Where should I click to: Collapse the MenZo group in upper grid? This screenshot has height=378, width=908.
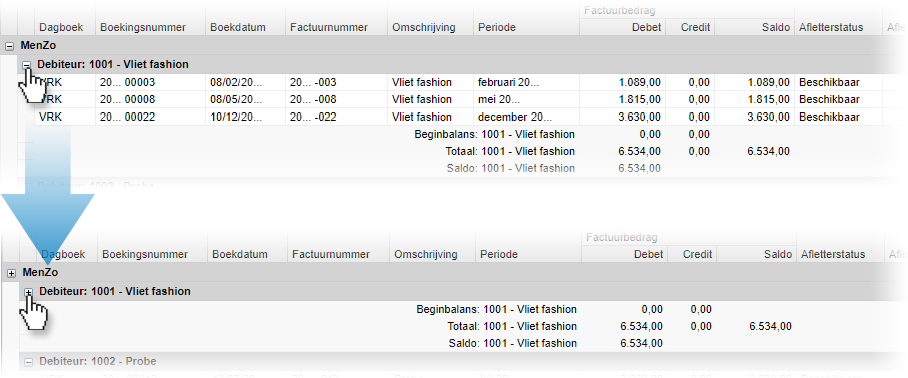point(9,46)
